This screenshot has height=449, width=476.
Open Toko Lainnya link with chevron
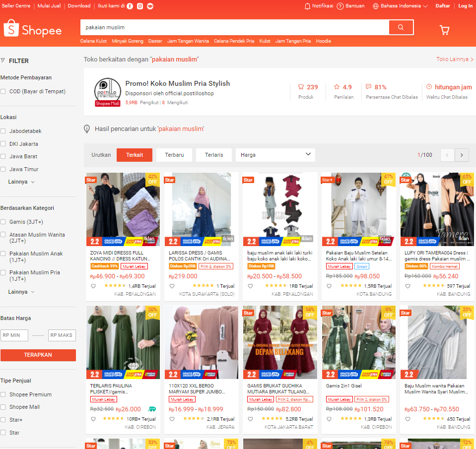[455, 59]
